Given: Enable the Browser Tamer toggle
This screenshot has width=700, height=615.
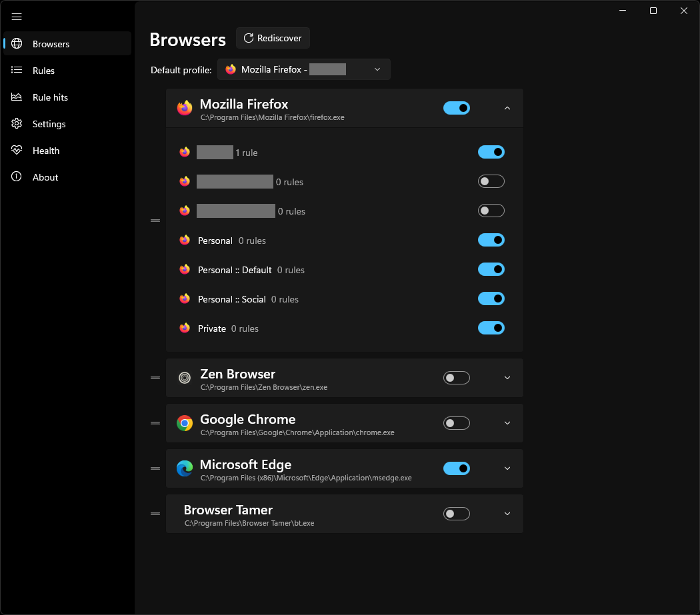Looking at the screenshot, I should (x=456, y=514).
